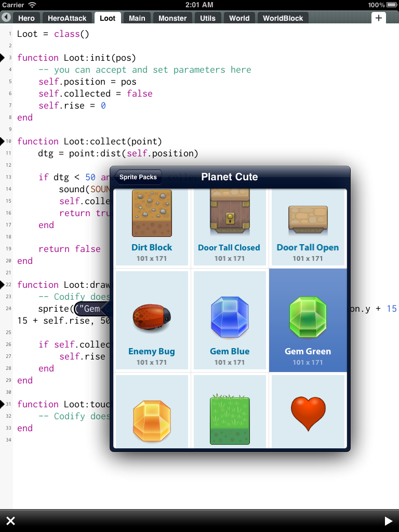This screenshot has height=532, width=399.
Task: Pick the orange gem sprite
Action: tap(152, 411)
